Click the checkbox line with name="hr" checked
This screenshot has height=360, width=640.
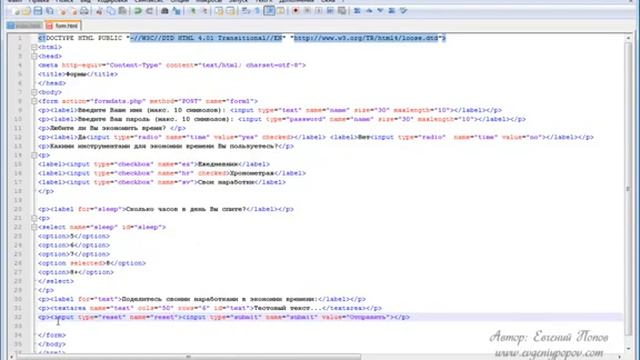(172, 173)
